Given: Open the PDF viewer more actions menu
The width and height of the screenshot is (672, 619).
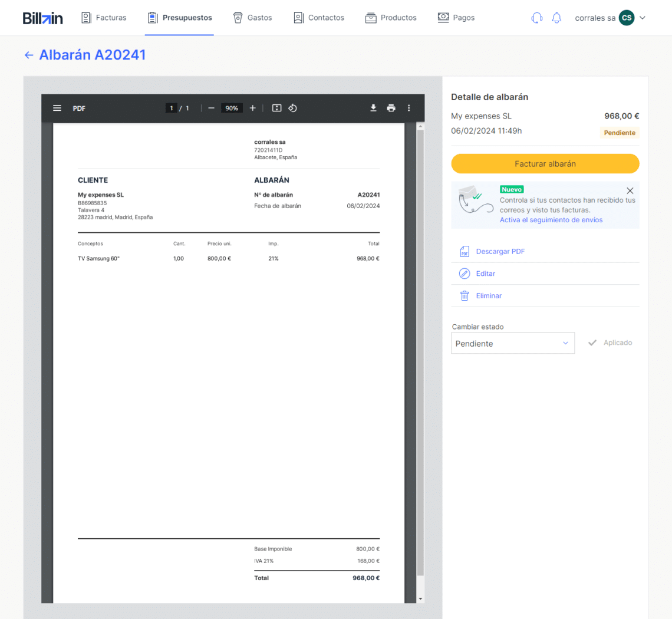Looking at the screenshot, I should pyautogui.click(x=409, y=108).
